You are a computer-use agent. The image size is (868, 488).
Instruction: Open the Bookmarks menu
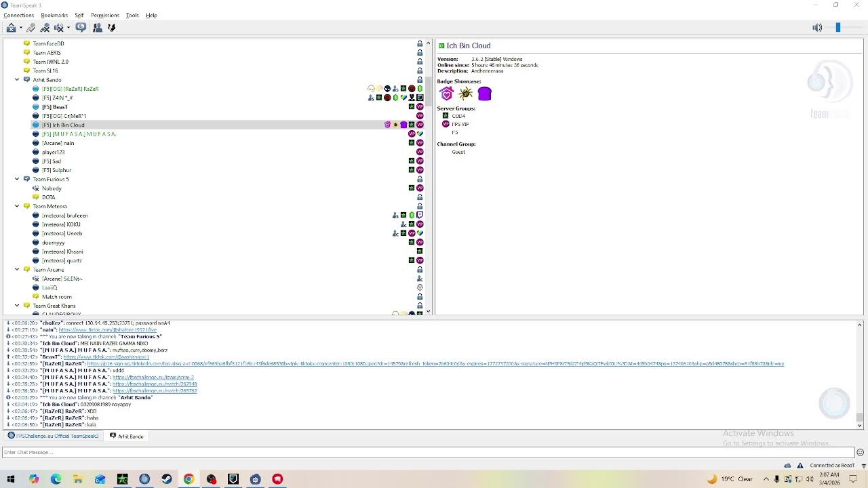click(54, 15)
